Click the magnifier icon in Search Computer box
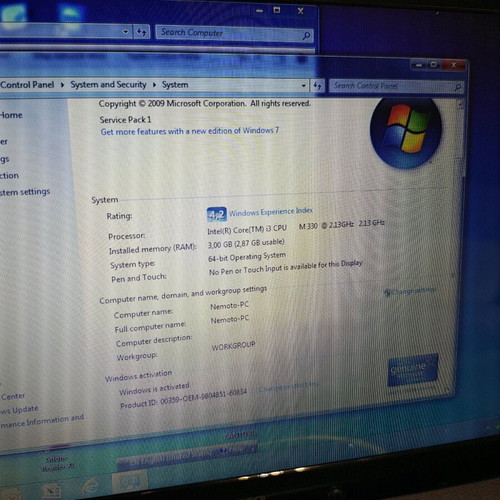Viewport: 500px width, 500px height. point(306,36)
